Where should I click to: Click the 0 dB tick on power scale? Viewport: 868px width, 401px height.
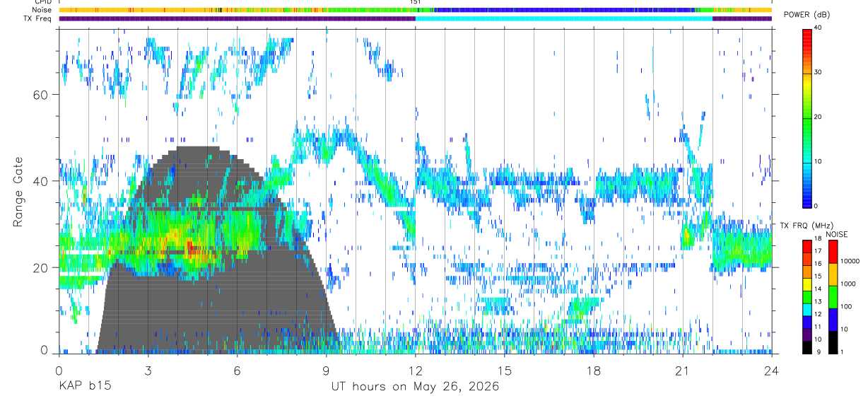click(816, 206)
